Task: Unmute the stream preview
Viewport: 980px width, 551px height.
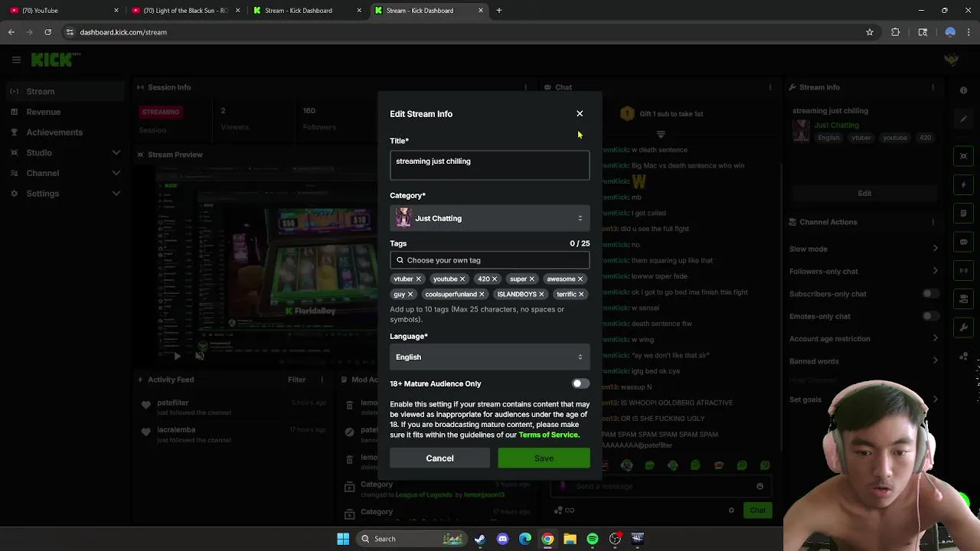Action: [x=200, y=356]
